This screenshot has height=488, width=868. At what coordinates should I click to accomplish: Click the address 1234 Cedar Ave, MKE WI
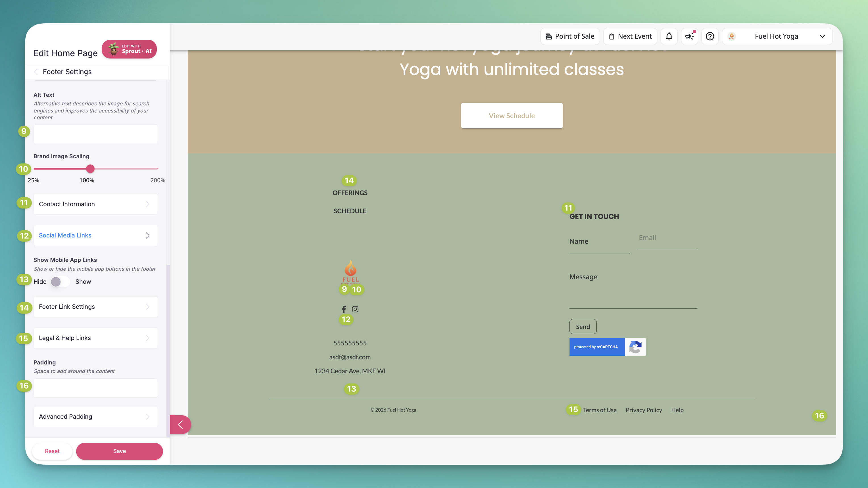click(x=350, y=371)
